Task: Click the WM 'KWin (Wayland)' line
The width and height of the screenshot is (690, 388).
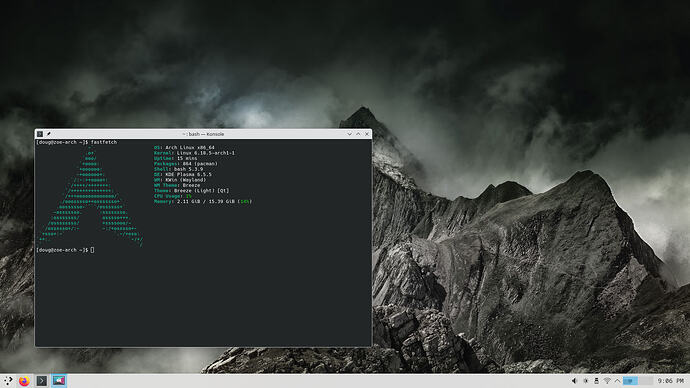Action: pos(180,180)
